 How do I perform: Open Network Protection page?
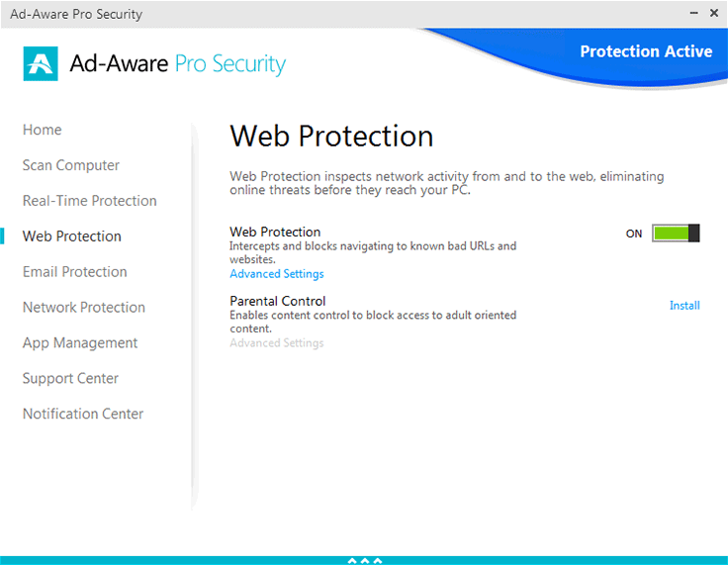click(84, 308)
